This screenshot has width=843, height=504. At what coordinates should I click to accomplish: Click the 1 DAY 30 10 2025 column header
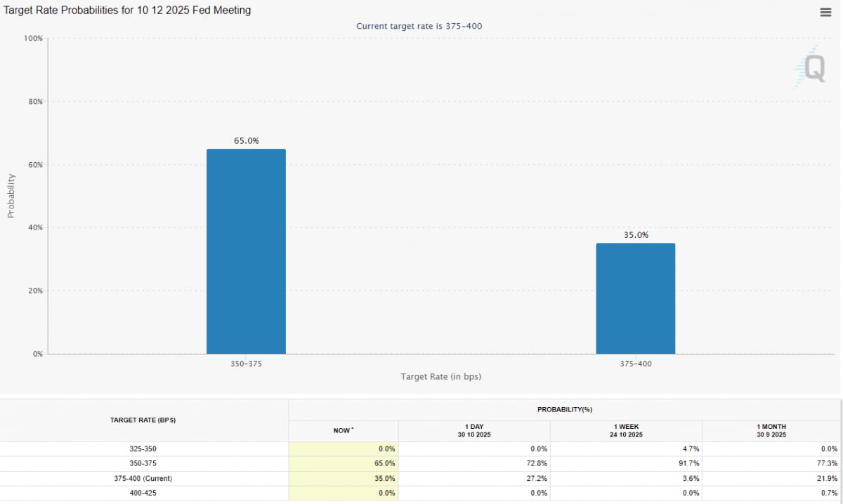pos(473,430)
